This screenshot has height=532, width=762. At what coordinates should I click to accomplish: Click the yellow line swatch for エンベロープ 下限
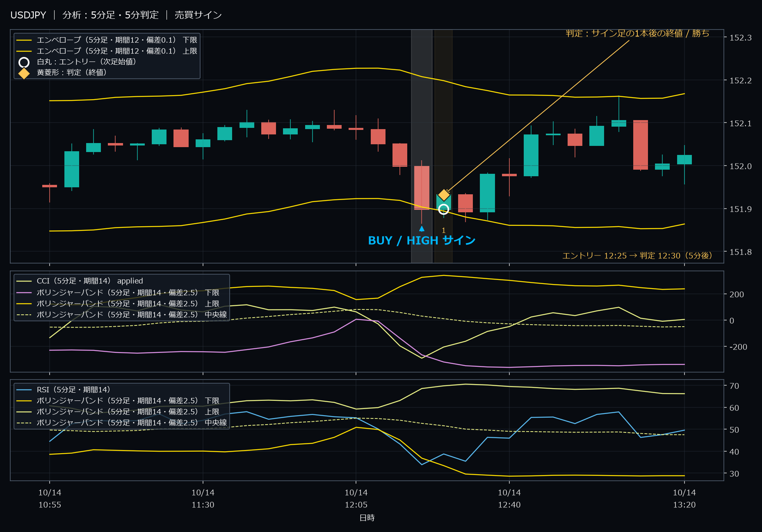(x=24, y=40)
